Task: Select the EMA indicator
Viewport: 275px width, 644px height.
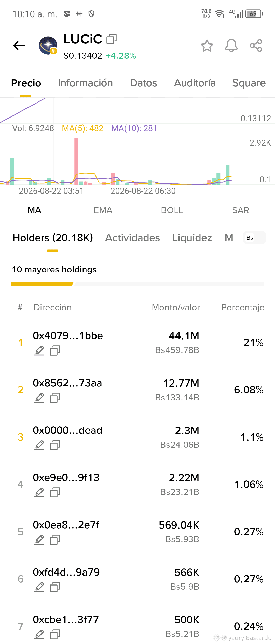Action: pos(103,210)
